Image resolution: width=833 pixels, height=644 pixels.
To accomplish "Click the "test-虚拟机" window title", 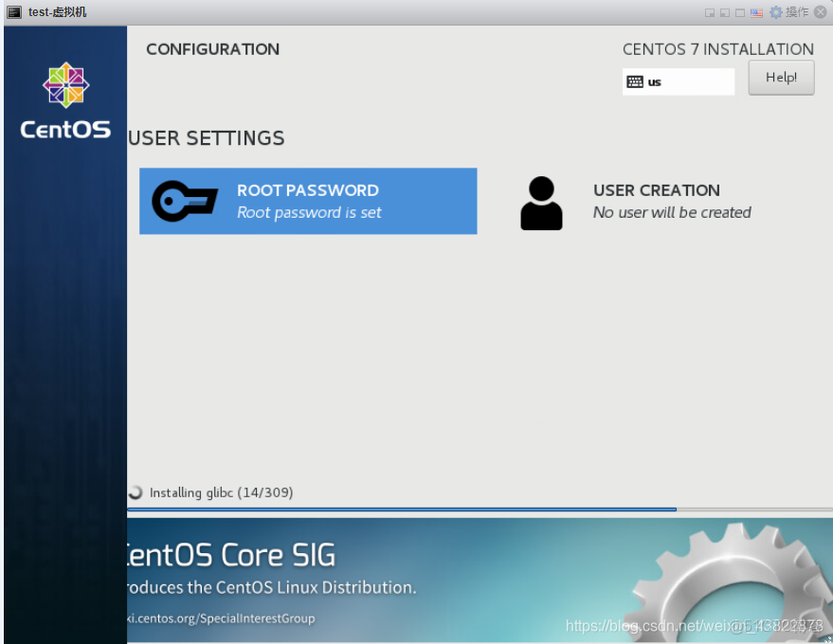I will click(58, 12).
